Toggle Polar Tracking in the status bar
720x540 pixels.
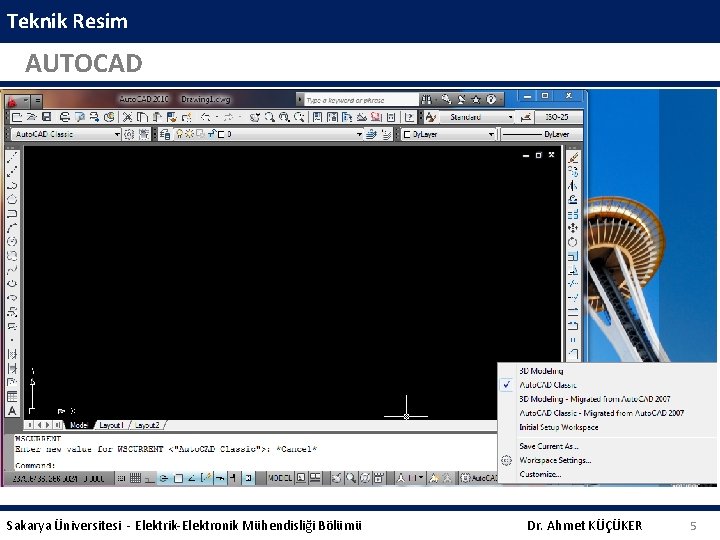164,478
